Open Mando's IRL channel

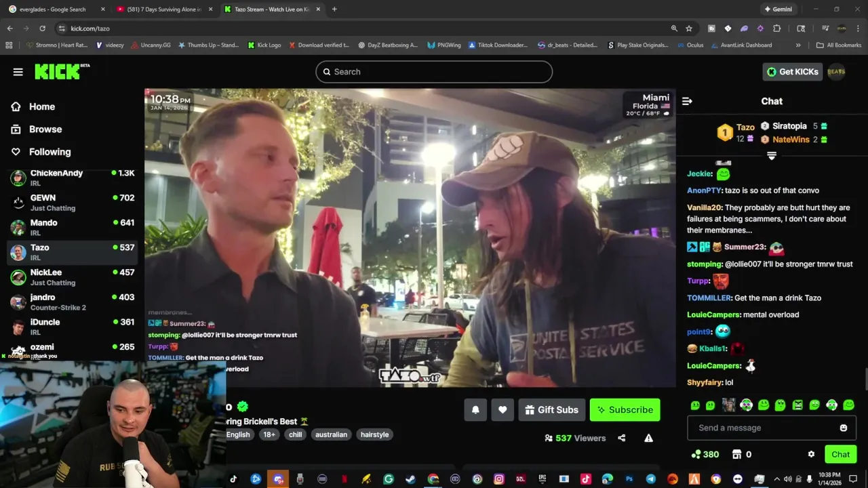click(73, 228)
